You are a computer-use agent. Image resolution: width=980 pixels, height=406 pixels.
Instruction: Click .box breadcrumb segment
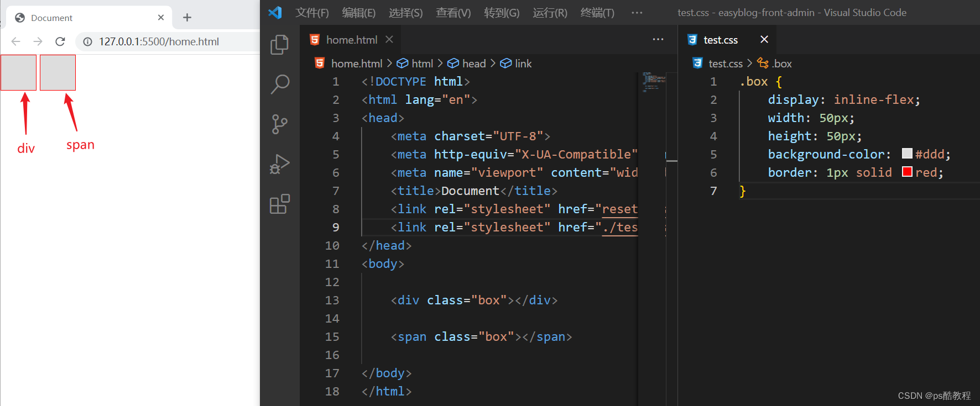pos(782,64)
